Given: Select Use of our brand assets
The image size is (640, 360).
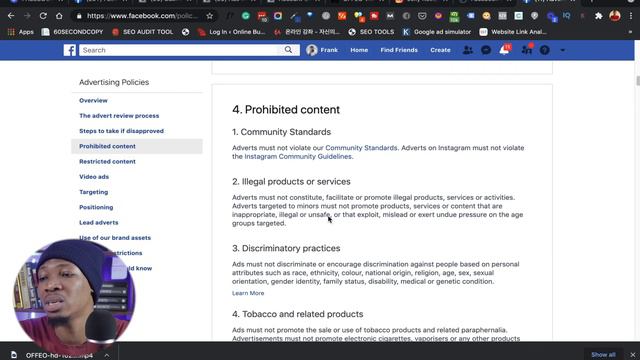Looking at the screenshot, I should 115,238.
